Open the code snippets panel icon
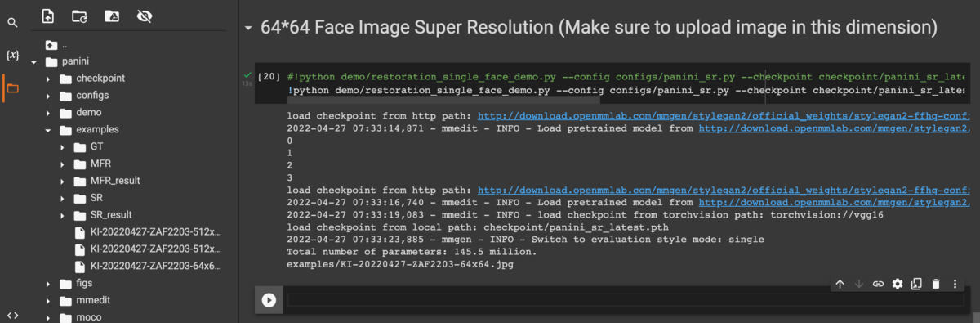The height and width of the screenshot is (323, 980). [x=12, y=315]
